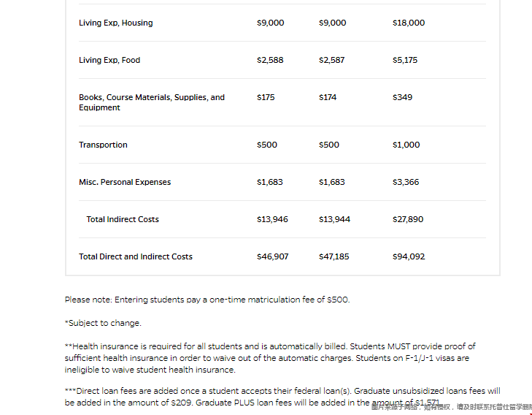Click the "Total Direct and Indirect Costs" label

(136, 256)
